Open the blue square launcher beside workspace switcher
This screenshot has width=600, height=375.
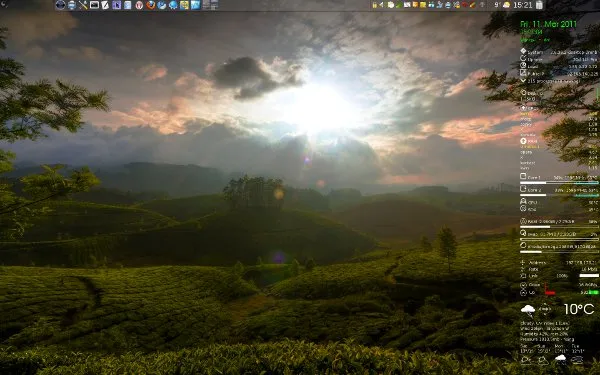[x=196, y=5]
